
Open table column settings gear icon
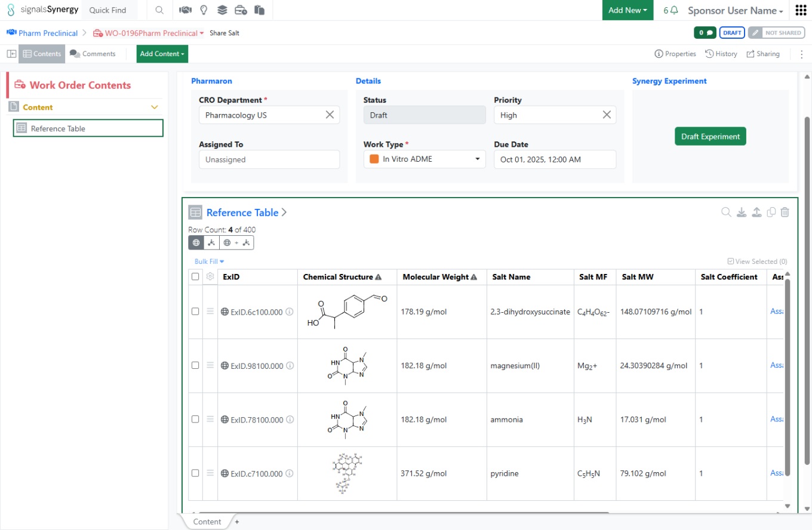210,276
